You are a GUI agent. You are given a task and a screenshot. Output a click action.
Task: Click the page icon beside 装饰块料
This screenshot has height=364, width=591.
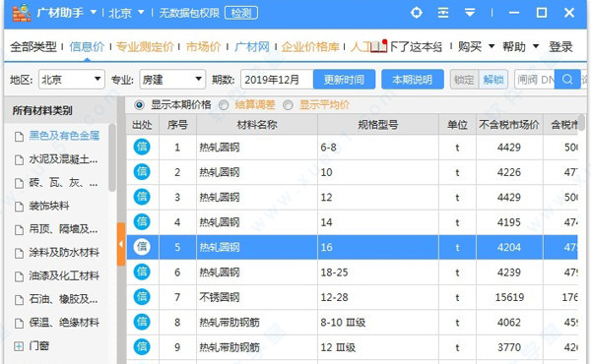coord(19,207)
